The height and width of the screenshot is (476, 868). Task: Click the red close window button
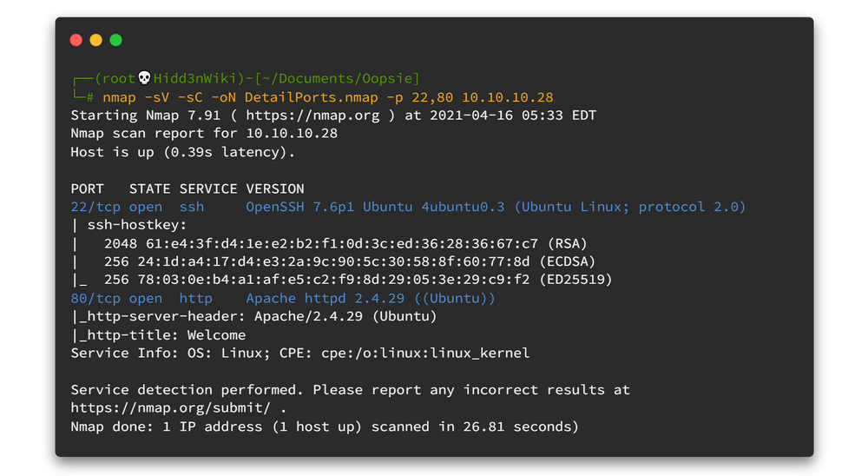click(x=76, y=40)
